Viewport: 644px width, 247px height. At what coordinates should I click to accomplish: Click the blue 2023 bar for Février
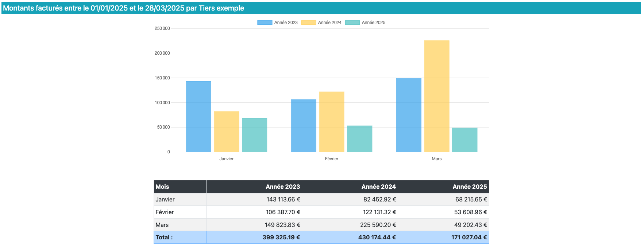pyautogui.click(x=303, y=126)
